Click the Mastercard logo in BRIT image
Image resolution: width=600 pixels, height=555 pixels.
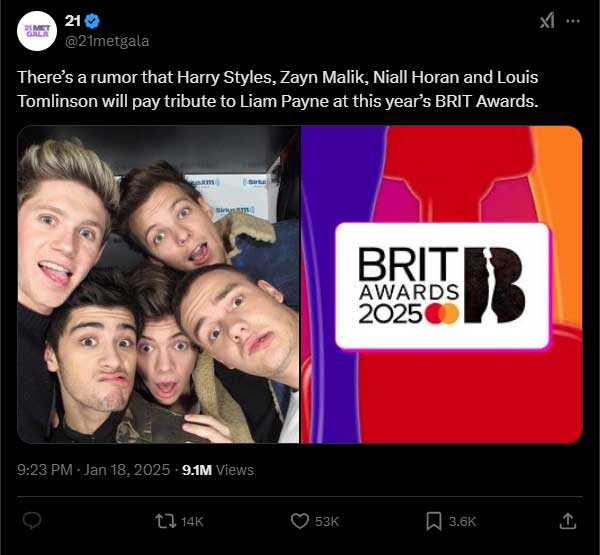441,315
